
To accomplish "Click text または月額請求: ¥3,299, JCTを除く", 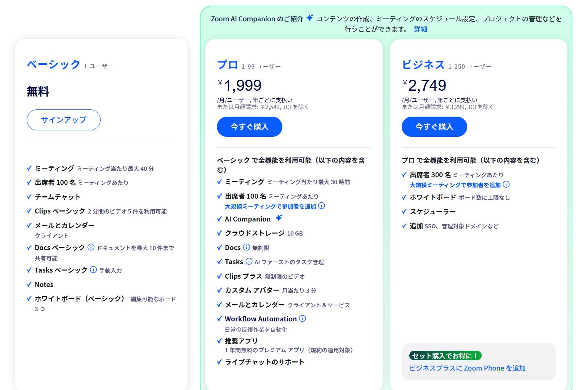I will [x=448, y=107].
